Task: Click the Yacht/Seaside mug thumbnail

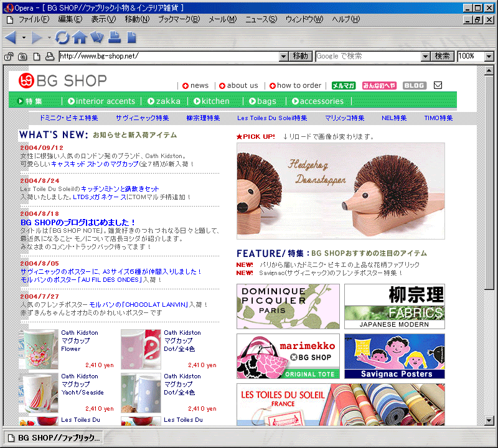Action: pos(39,393)
